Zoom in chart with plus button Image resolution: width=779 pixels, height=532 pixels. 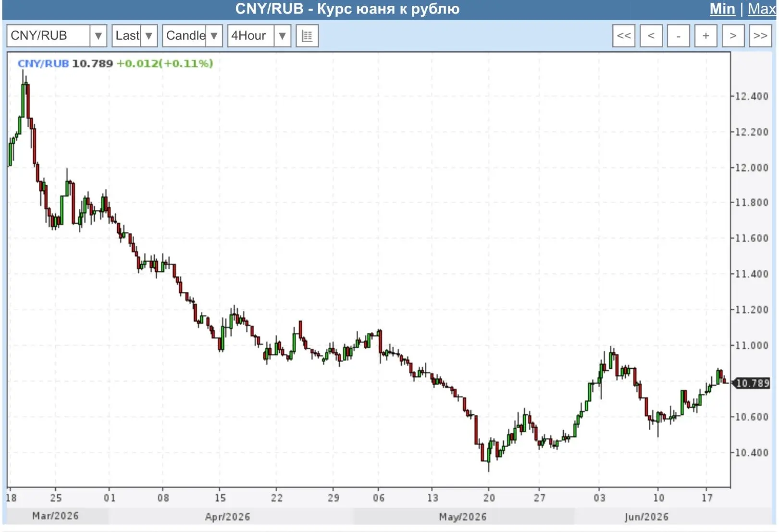706,36
